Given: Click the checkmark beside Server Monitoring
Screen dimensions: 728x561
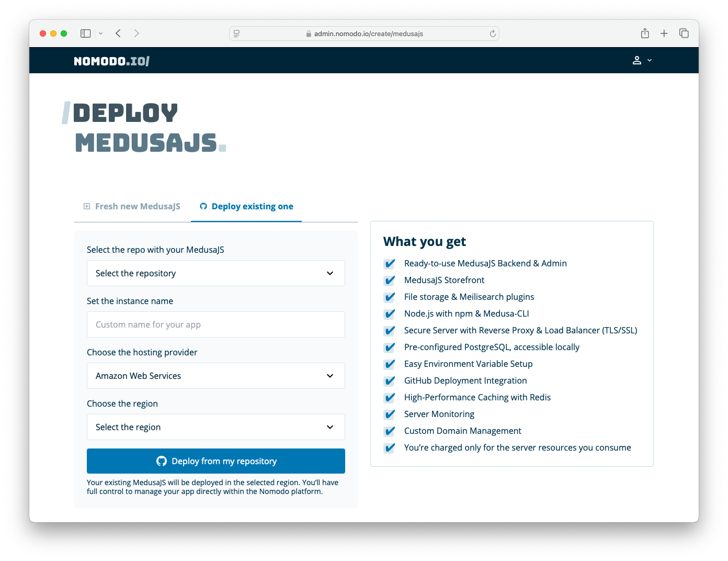Looking at the screenshot, I should pyautogui.click(x=390, y=414).
